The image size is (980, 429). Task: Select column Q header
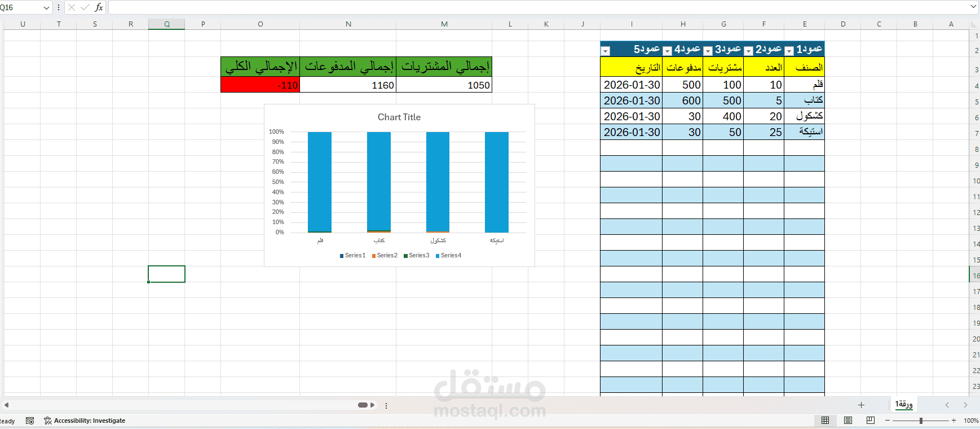click(167, 24)
